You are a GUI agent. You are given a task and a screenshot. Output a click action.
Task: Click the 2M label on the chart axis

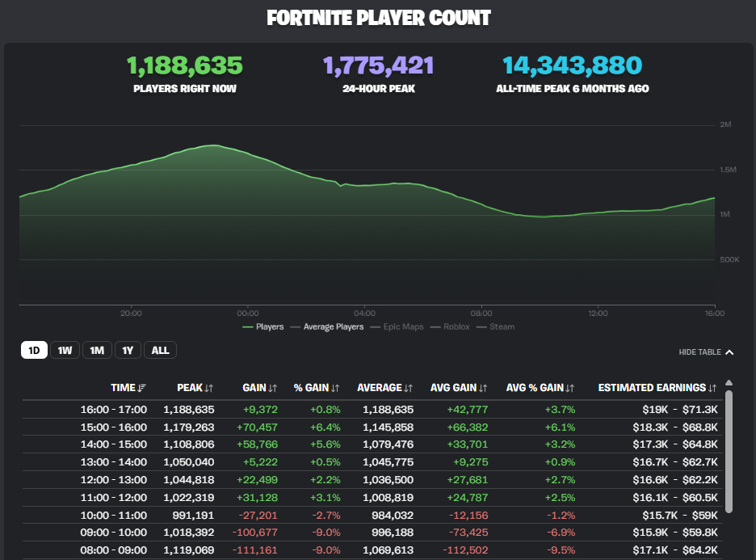(725, 124)
